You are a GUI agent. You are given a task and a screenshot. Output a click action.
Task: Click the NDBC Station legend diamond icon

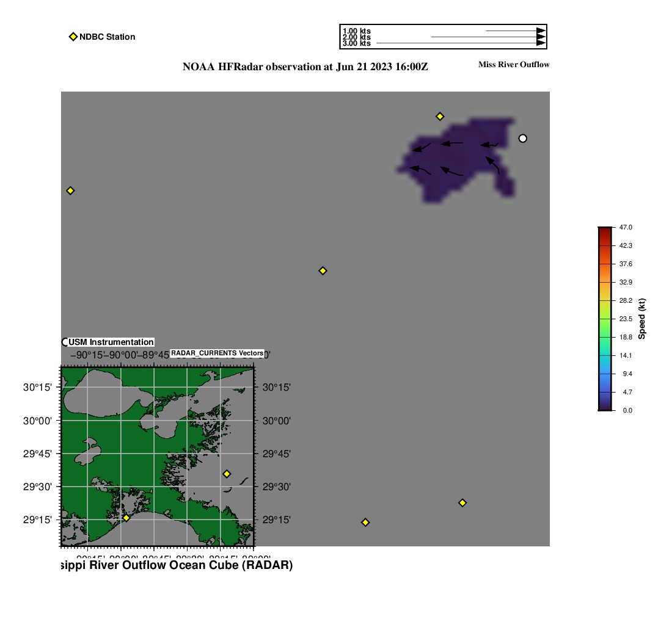73,37
